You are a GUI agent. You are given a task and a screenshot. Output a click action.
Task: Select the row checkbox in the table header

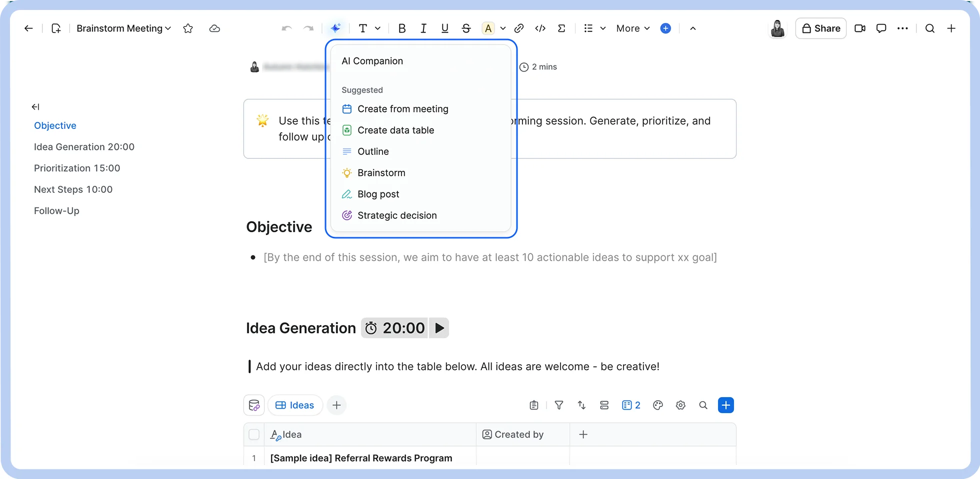[x=254, y=435]
